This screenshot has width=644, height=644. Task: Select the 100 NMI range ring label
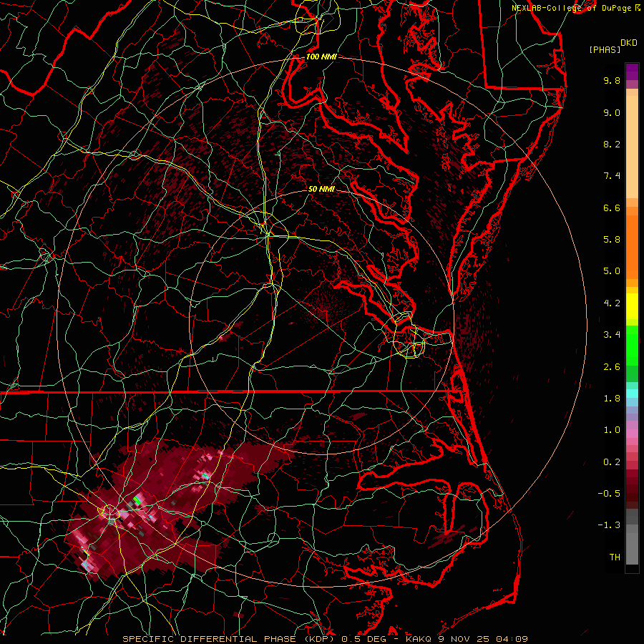[321, 57]
